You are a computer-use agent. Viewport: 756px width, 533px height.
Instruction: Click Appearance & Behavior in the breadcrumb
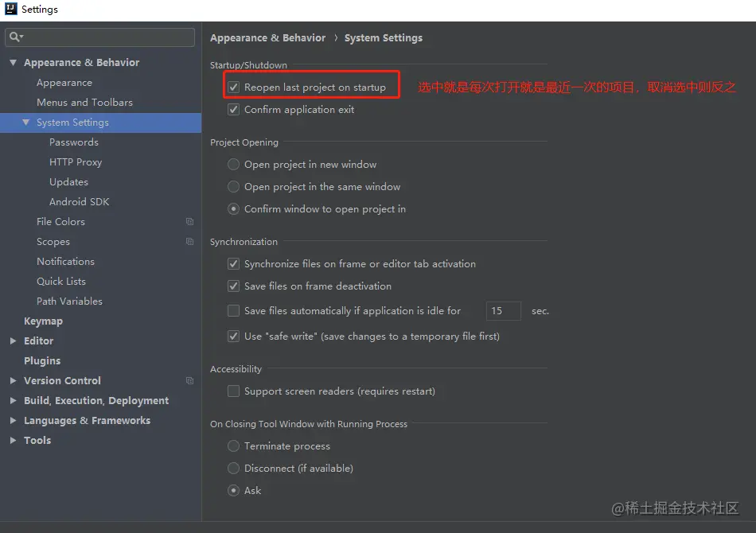267,37
